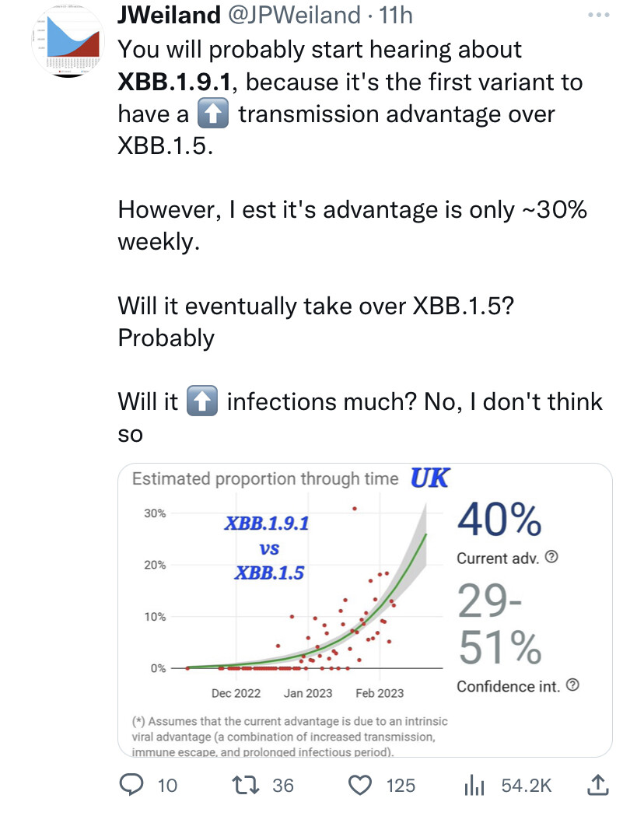
Task: Click the 54.2K views count
Action: 527,786
